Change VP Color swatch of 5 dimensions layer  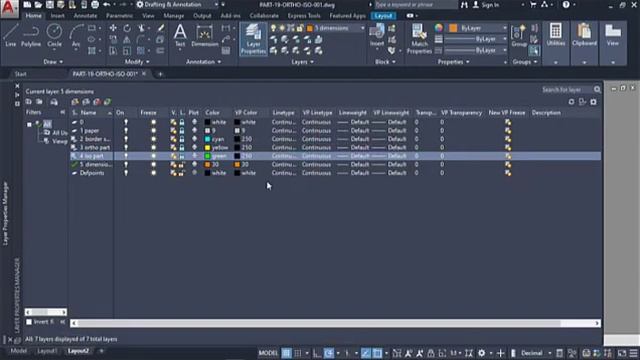[237, 164]
